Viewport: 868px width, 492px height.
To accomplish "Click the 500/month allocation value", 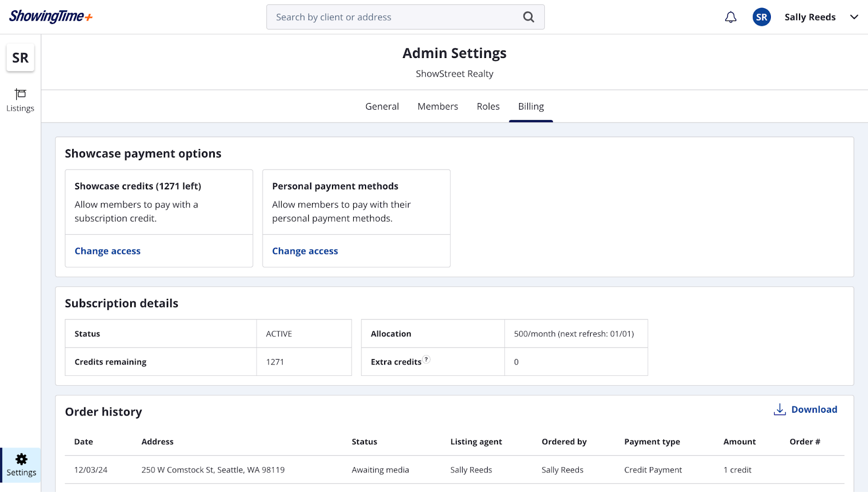I will tap(574, 334).
